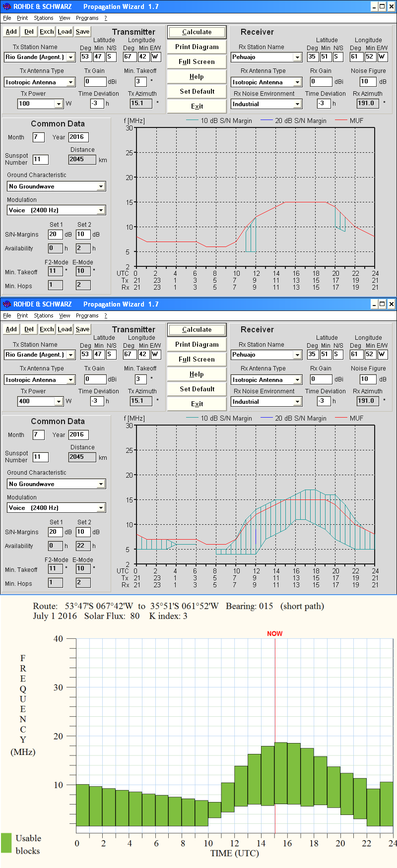The height and width of the screenshot is (868, 397).
Task: Click Rohde & Schwarz title icon, lower window
Action: tap(7, 305)
